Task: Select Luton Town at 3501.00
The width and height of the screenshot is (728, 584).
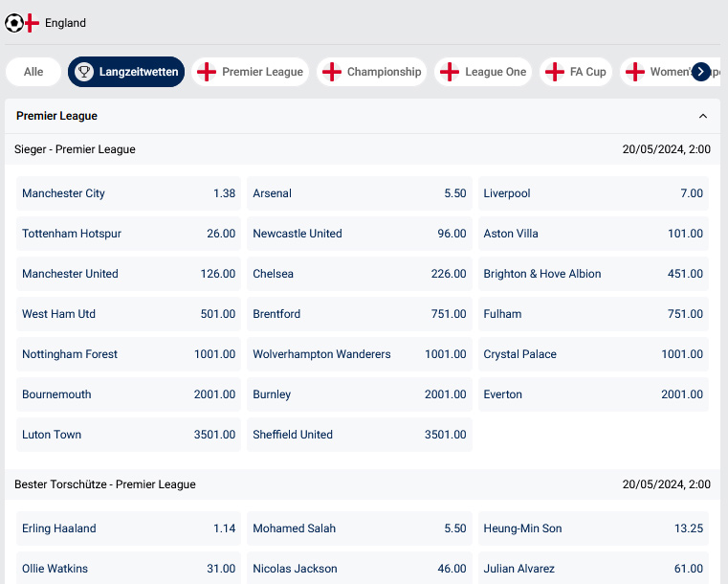Action: [128, 435]
